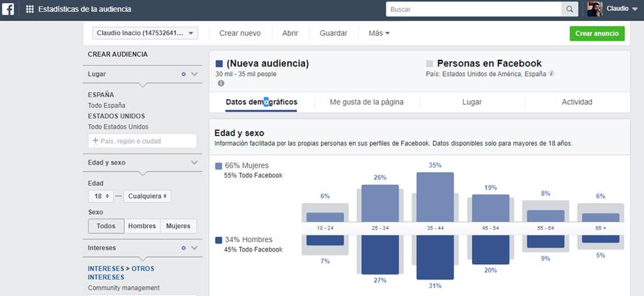Image resolution: width=644 pixels, height=296 pixels.
Task: Click the men 25-34 bar at 27%
Action: [x=380, y=255]
